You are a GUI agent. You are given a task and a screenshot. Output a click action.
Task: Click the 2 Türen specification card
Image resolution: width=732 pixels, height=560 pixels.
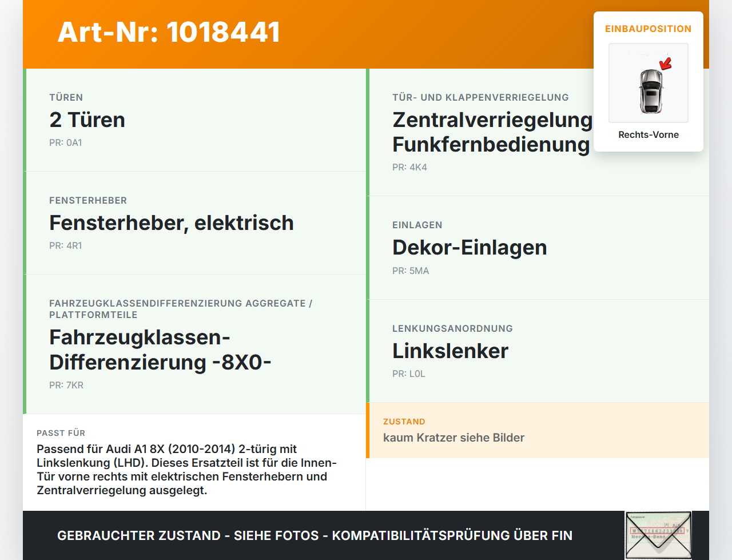click(x=194, y=120)
